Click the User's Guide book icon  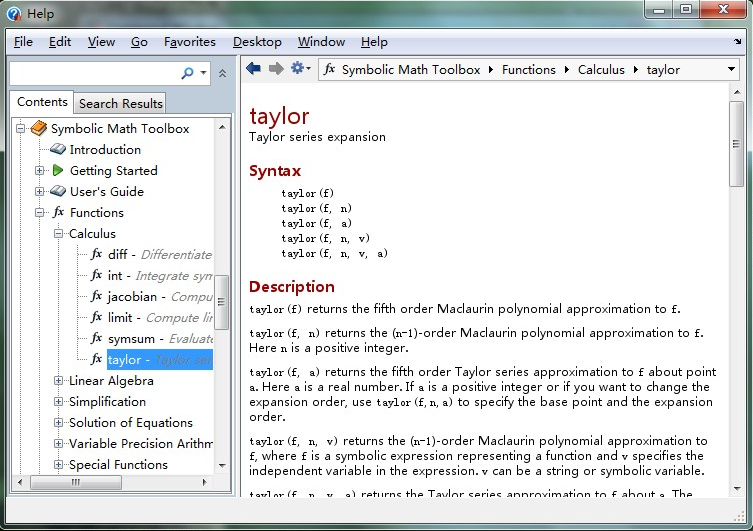pos(58,191)
